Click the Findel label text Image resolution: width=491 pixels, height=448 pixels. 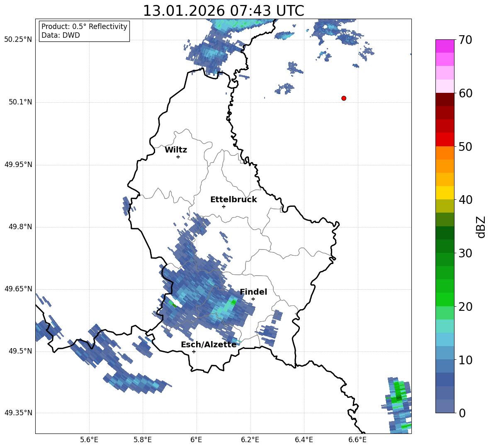pyautogui.click(x=253, y=292)
